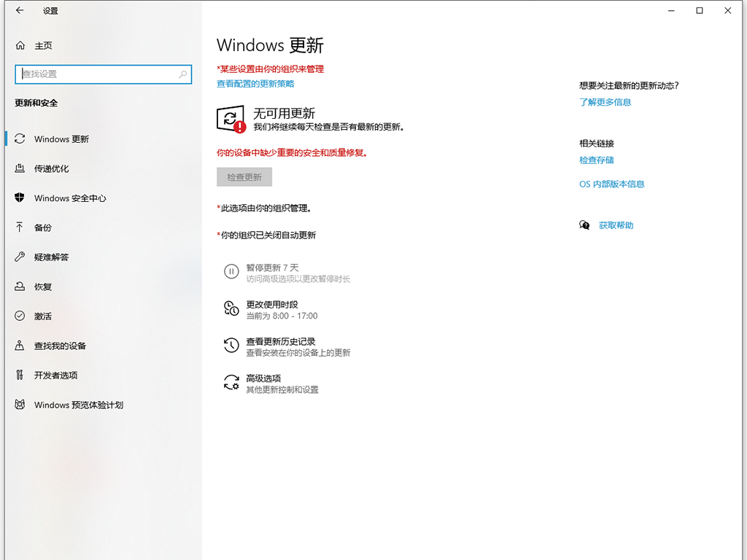The height and width of the screenshot is (560, 747).
Task: Click the 检查更新 button
Action: point(244,177)
